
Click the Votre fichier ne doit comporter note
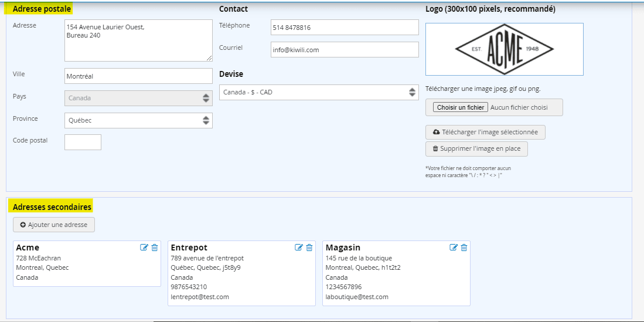[469, 172]
